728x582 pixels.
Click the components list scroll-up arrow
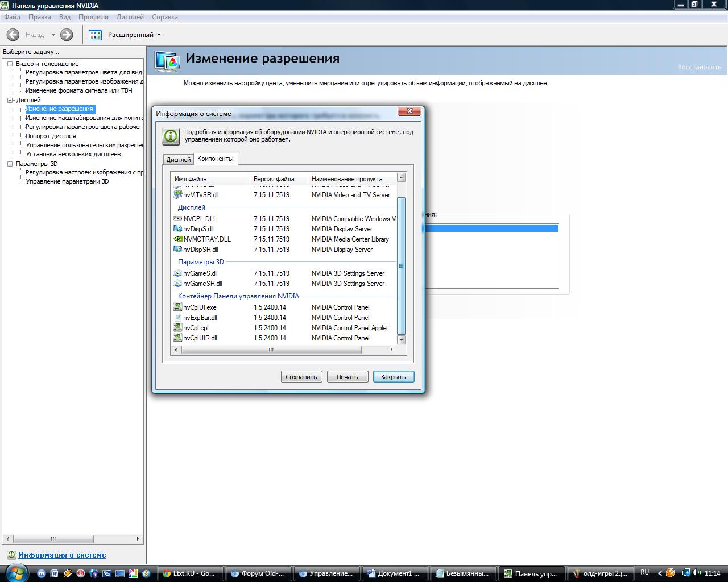(x=401, y=177)
